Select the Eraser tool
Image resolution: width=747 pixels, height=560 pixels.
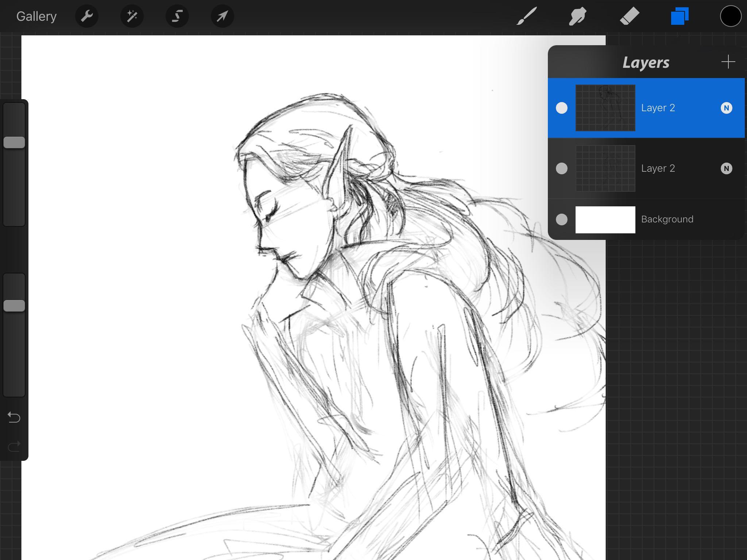[630, 16]
